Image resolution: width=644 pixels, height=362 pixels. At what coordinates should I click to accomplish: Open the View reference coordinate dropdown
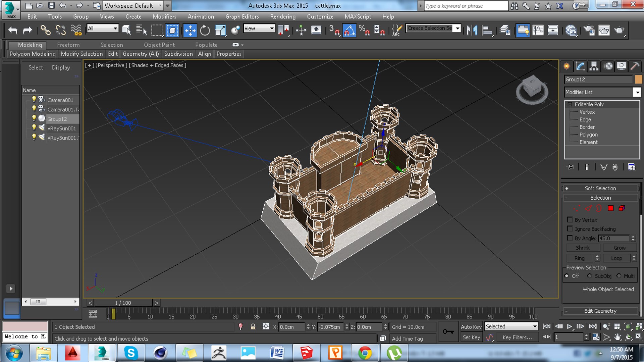259,29
